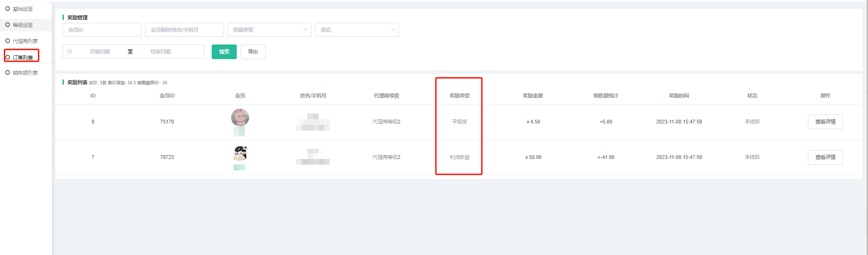Click the 开始日期 start date field
The height and width of the screenshot is (255, 868).
[100, 52]
